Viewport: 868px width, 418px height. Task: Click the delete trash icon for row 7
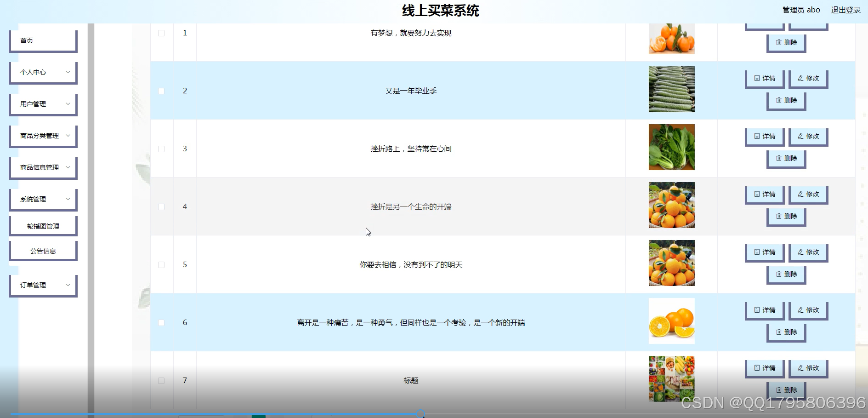[x=778, y=389]
